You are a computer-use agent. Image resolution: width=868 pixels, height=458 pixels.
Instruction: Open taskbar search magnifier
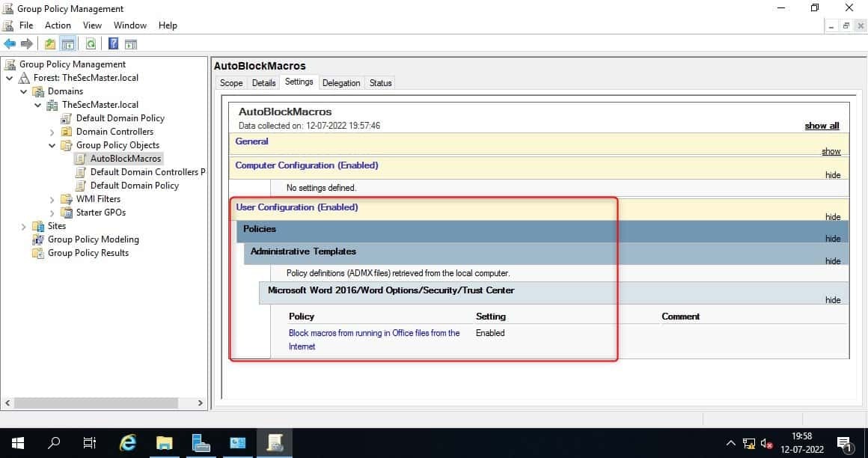point(54,443)
